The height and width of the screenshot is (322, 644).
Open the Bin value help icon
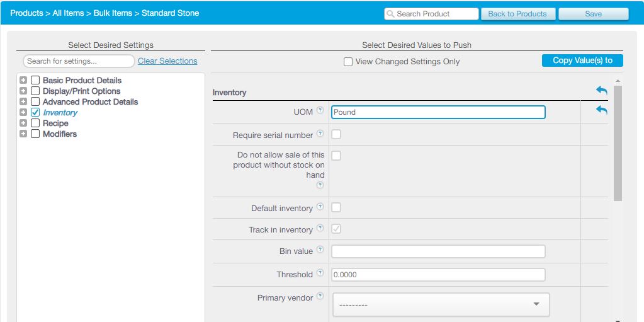click(320, 250)
